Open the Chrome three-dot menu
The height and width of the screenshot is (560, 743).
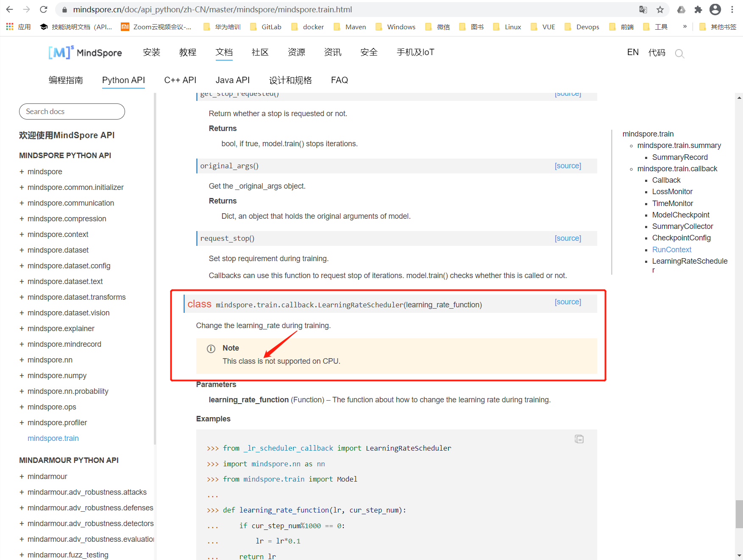tap(732, 9)
